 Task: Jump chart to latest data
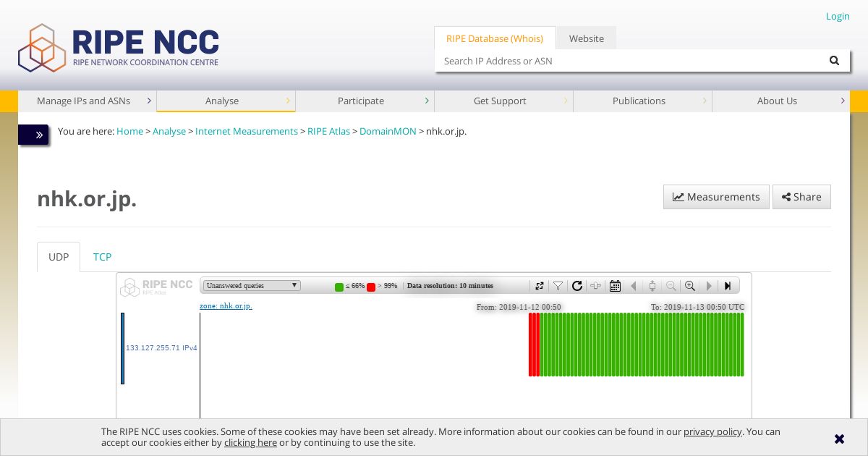pyautogui.click(x=728, y=286)
